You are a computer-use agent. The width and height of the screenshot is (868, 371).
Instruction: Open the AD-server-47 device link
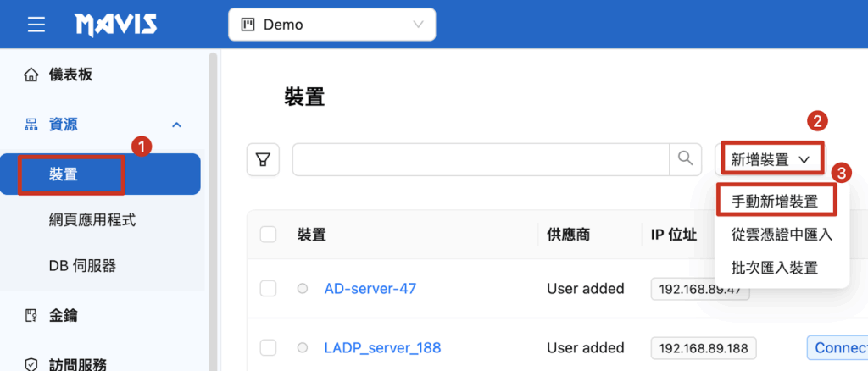coord(370,289)
